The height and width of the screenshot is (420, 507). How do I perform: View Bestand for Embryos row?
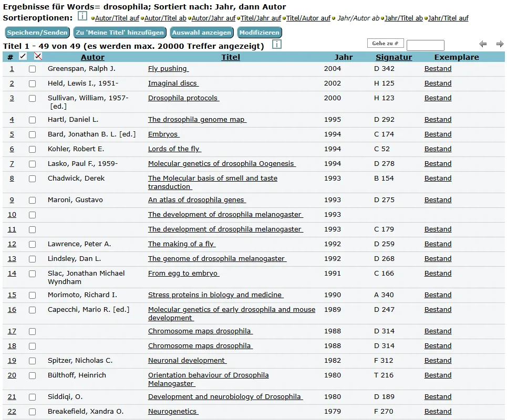click(x=438, y=134)
